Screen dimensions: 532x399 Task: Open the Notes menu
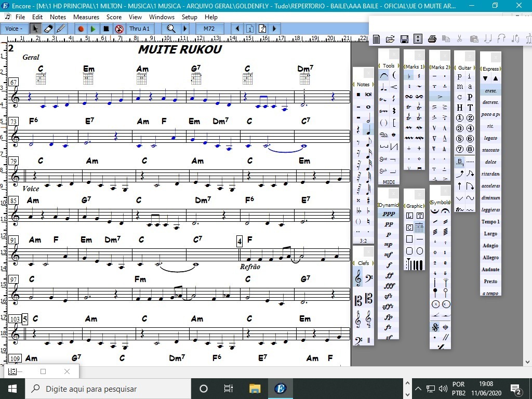[x=58, y=17]
